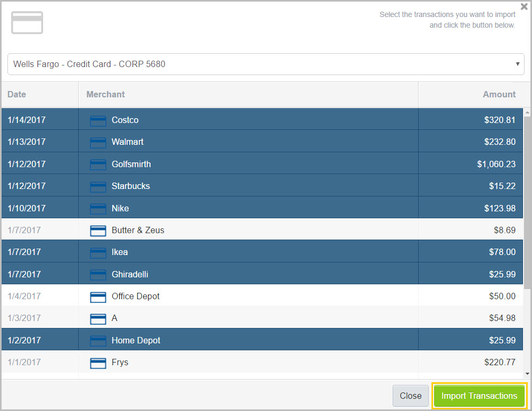Click the card icon beside Walmart

pos(98,143)
